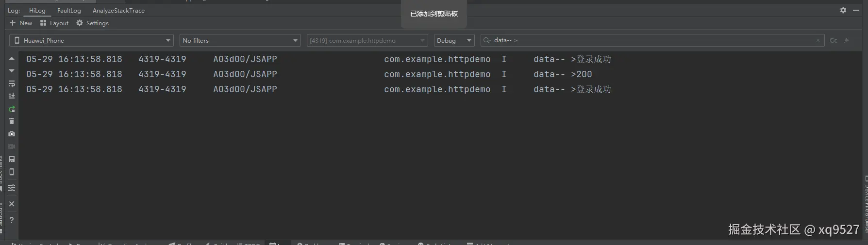Screen dimensions: 868x245
Task: Open HiLog Settings
Action: click(x=92, y=23)
